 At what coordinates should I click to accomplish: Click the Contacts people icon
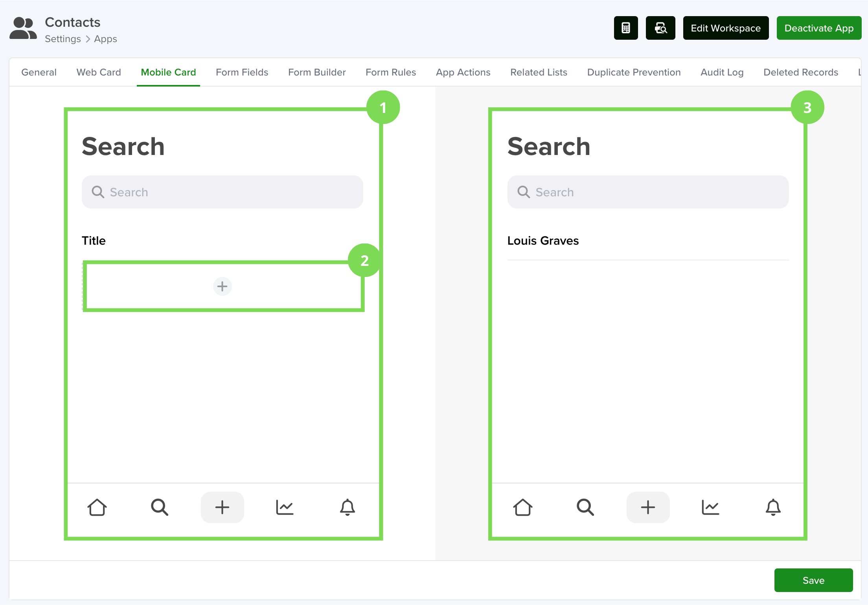point(23,28)
